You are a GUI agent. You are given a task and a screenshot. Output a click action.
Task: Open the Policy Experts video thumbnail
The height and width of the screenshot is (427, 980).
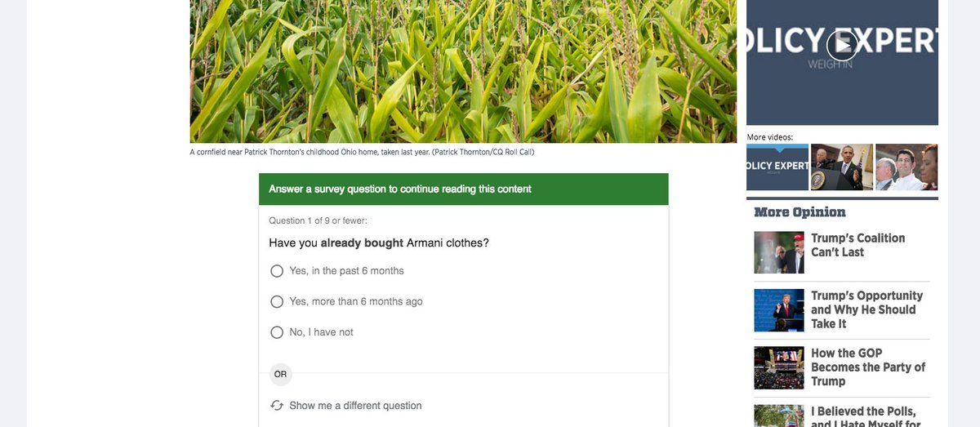tap(777, 167)
